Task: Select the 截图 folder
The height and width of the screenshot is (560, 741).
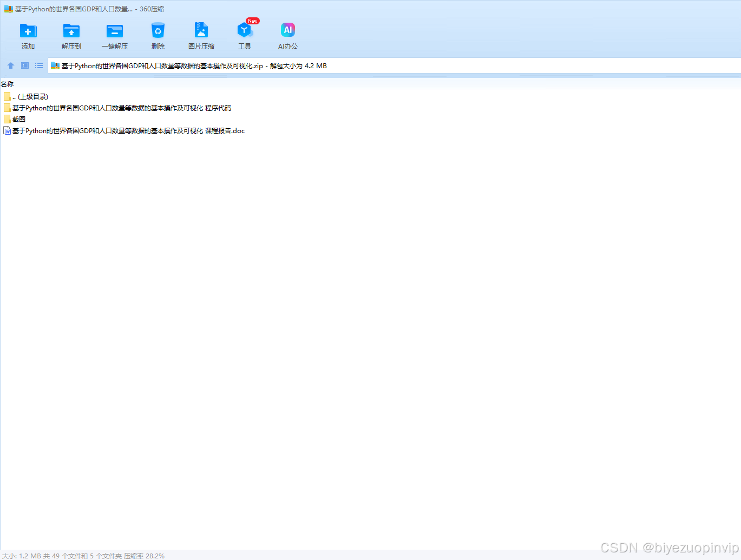Action: click(14, 119)
